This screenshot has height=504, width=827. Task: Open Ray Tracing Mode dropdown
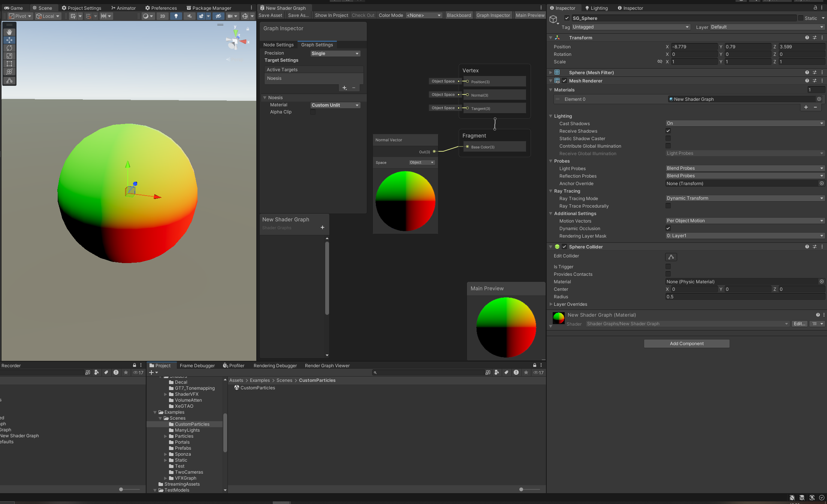click(x=745, y=198)
